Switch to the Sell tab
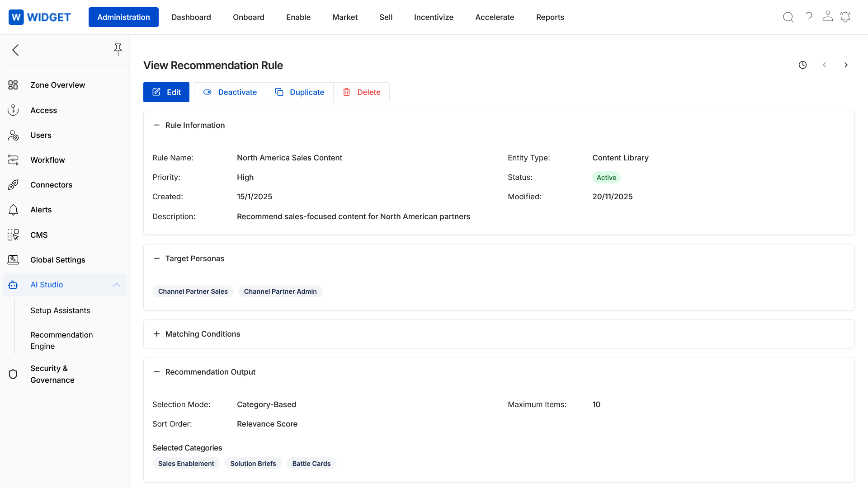The width and height of the screenshot is (868, 488). [x=386, y=17]
